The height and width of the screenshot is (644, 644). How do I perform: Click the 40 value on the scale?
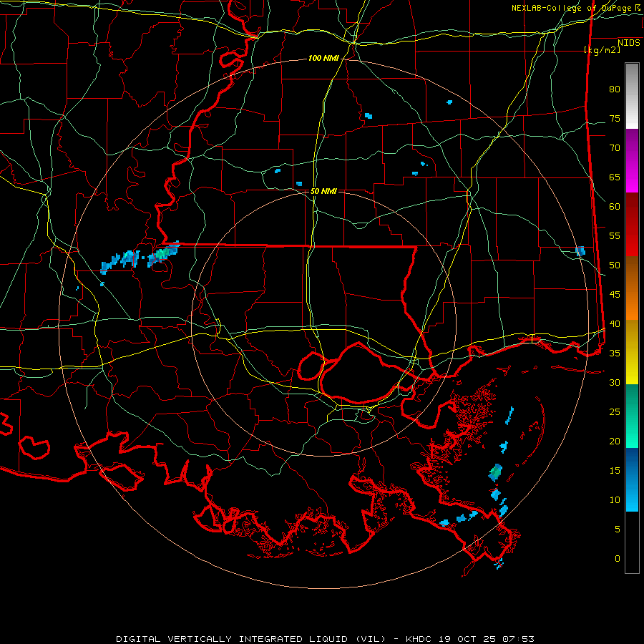615,324
